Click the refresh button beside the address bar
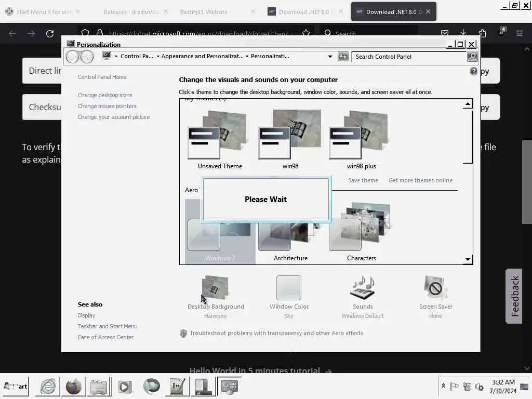Viewport: 532px width, 399px height. tap(343, 56)
